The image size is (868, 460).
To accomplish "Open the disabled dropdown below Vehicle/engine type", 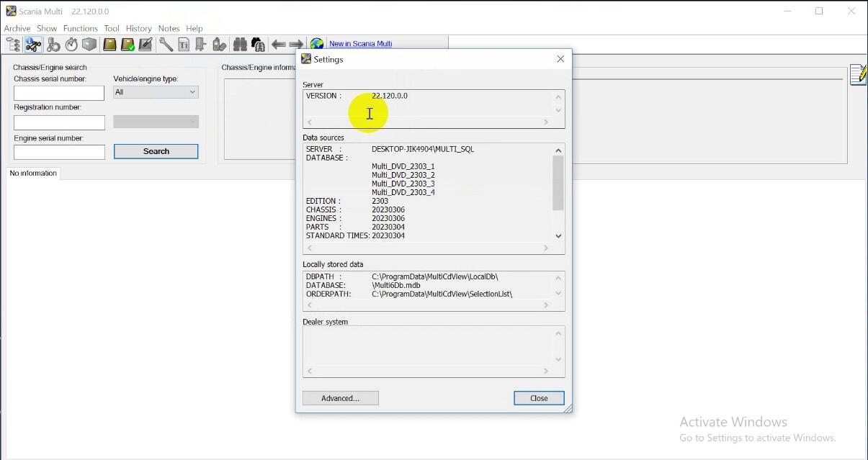I will (x=156, y=122).
